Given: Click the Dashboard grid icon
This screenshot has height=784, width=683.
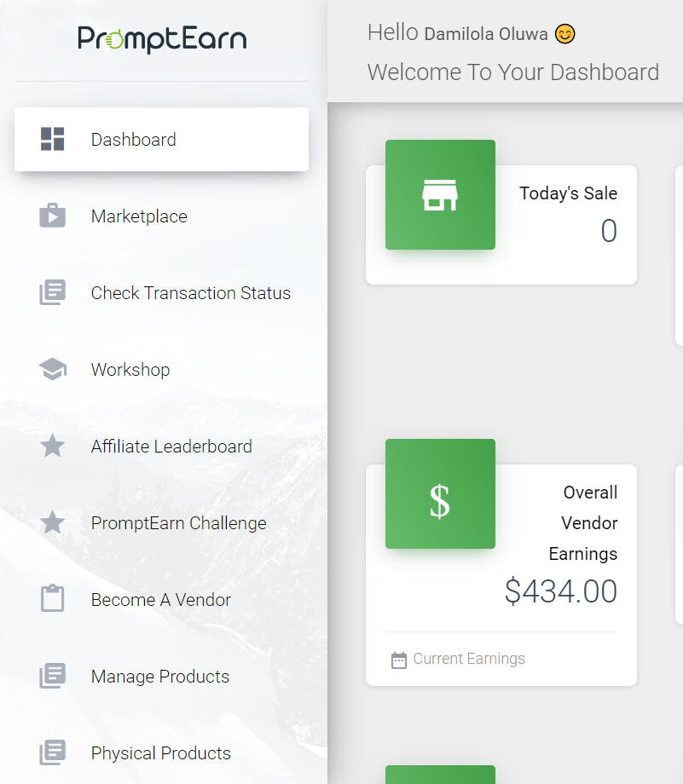Looking at the screenshot, I should (53, 139).
